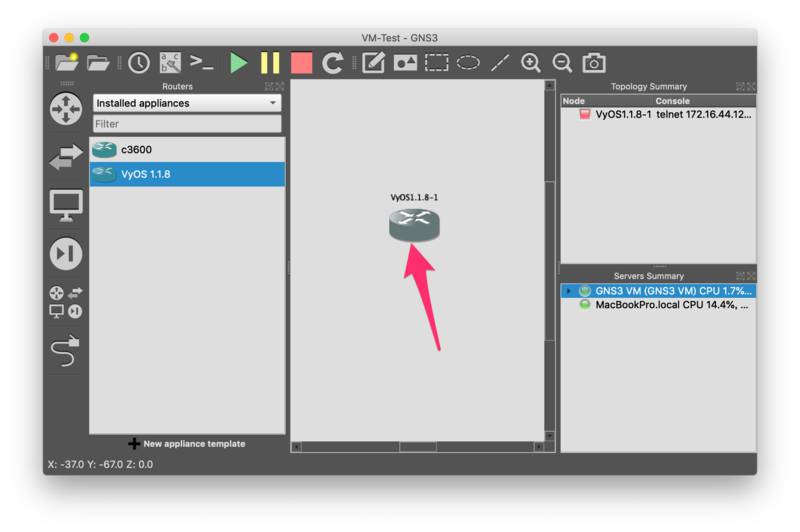Click telnet 172.16.44.12 console cell
800x532 pixels.
[704, 114]
